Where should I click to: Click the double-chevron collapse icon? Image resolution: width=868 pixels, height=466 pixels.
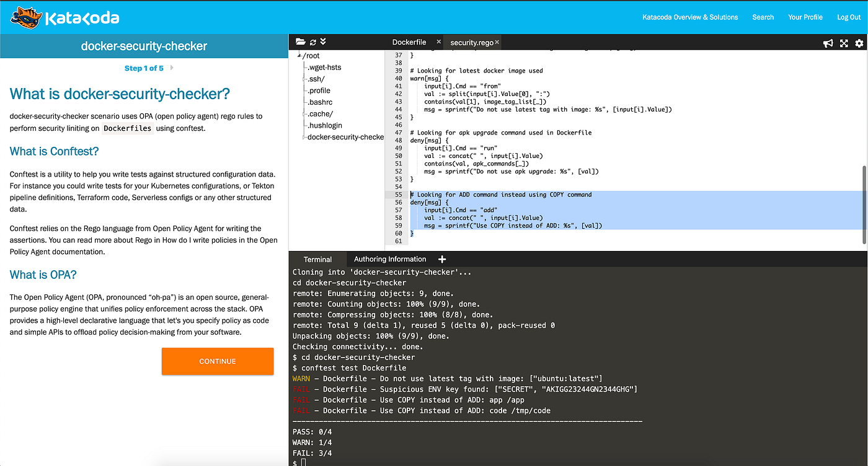coord(322,42)
